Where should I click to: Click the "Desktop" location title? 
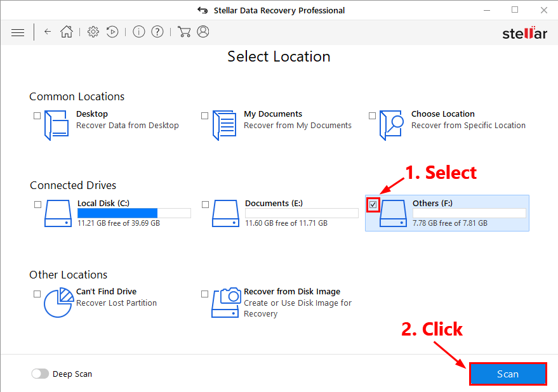click(x=92, y=114)
